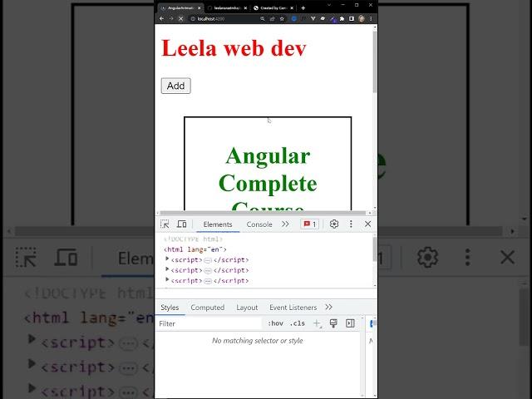Expand the first script node
Screen dimensions: 532x399
(x=167, y=259)
